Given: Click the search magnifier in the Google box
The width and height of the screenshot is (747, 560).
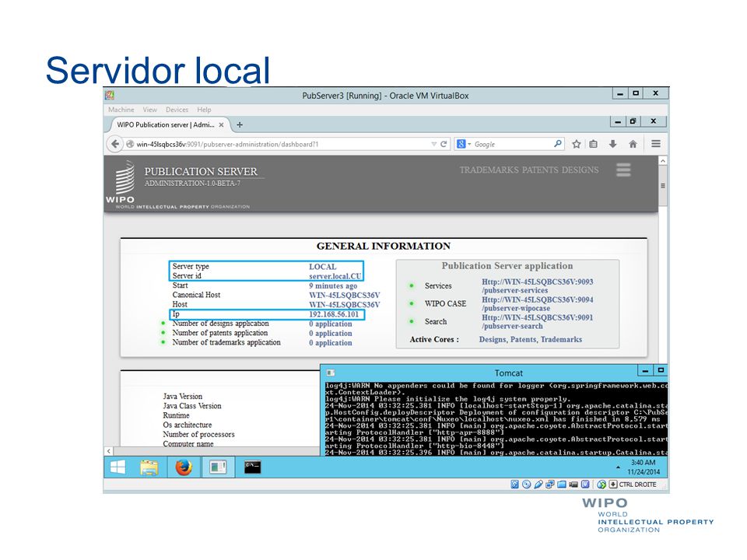Looking at the screenshot, I should point(557,143).
